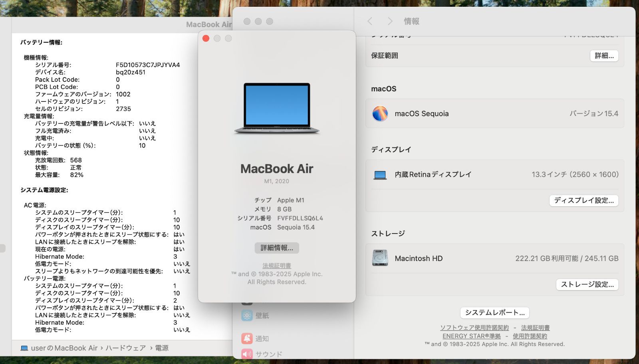
Task: Open ディスプレイ設定... button
Action: (x=584, y=200)
